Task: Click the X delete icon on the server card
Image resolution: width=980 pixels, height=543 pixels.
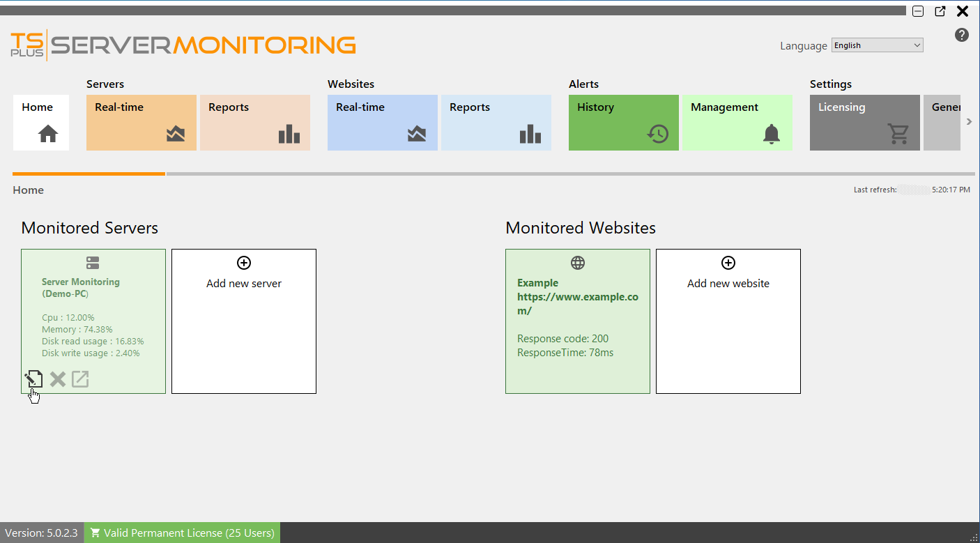Action: [57, 378]
